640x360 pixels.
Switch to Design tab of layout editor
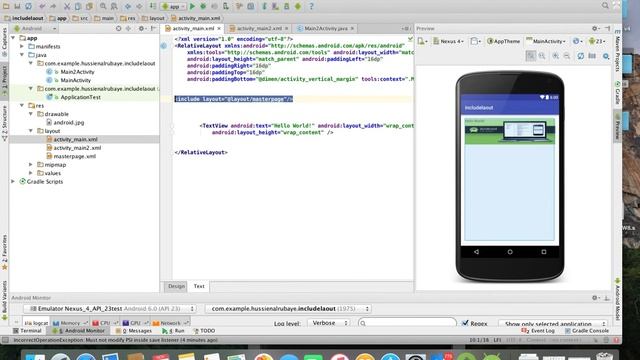pyautogui.click(x=176, y=286)
